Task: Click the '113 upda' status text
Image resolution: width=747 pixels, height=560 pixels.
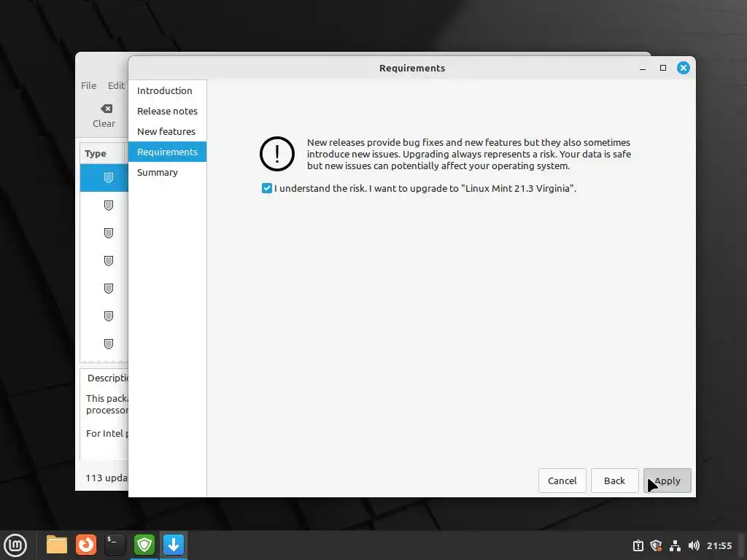Action: pyautogui.click(x=107, y=478)
